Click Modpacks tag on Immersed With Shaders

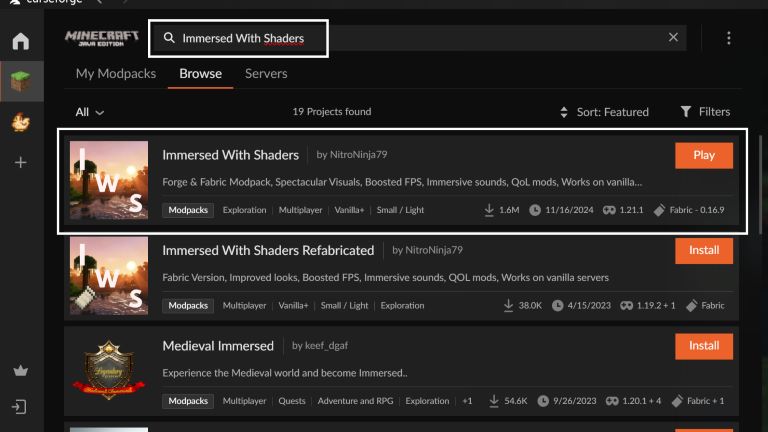[188, 210]
